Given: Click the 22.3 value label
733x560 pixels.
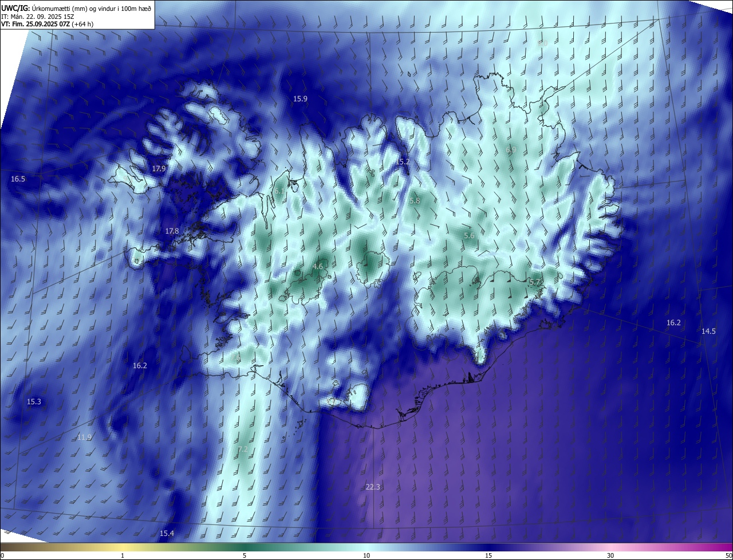Looking at the screenshot, I should (373, 487).
